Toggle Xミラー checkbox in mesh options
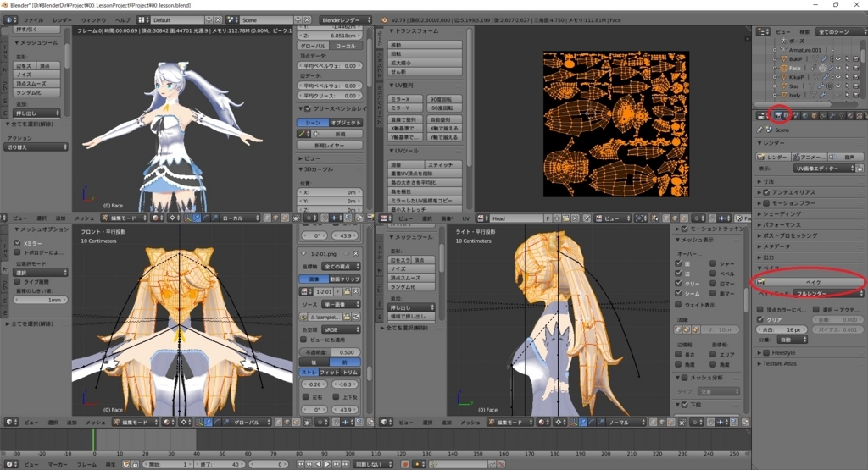 coord(18,243)
